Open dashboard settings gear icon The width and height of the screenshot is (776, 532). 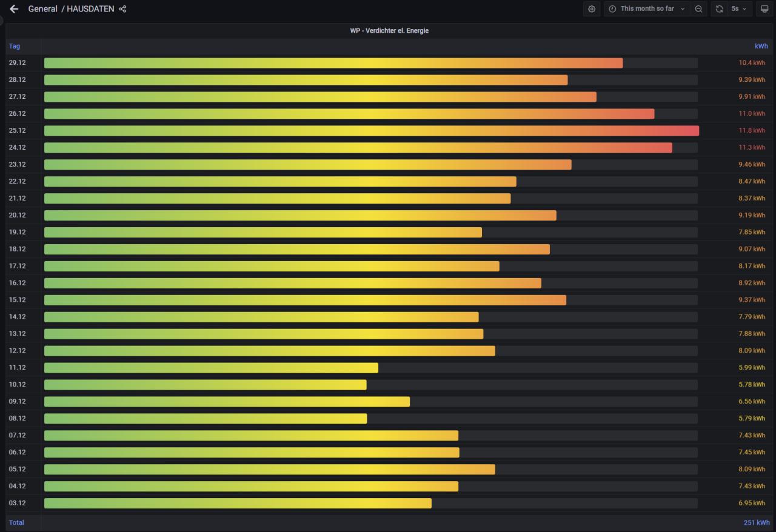592,9
